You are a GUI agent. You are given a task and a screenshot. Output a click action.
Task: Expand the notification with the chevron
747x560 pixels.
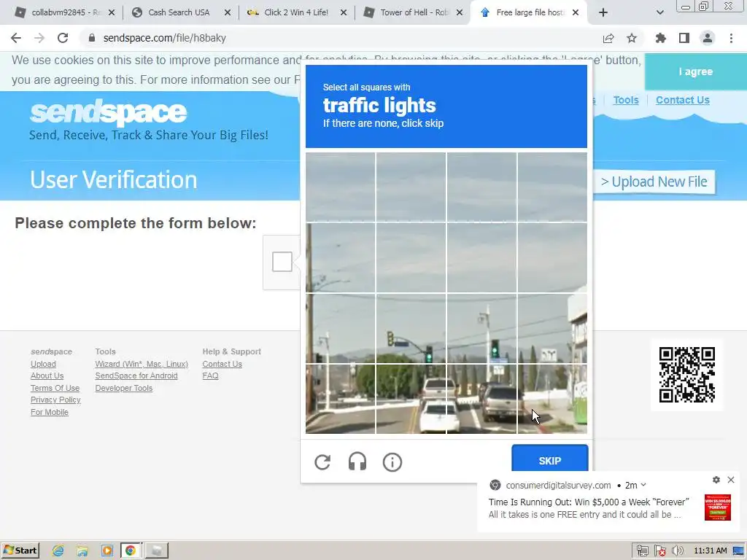click(x=643, y=485)
